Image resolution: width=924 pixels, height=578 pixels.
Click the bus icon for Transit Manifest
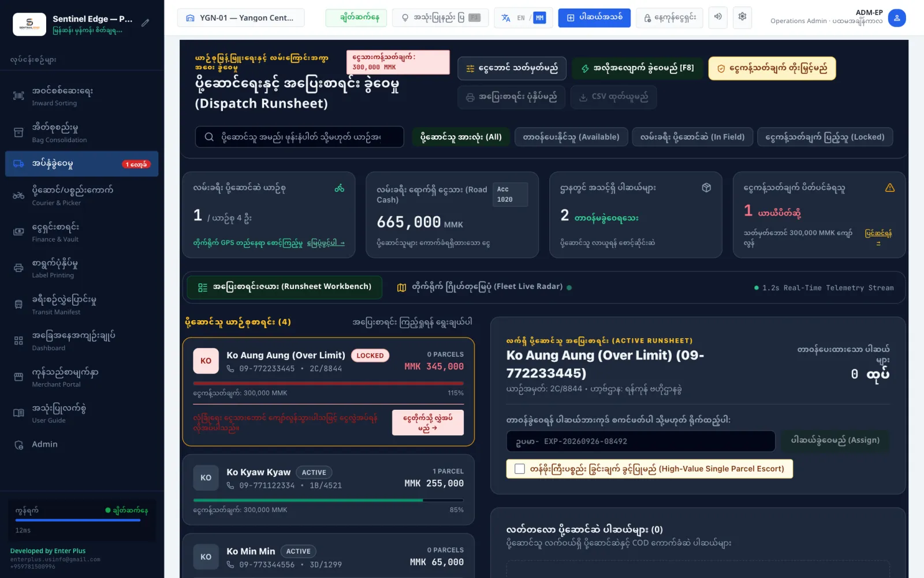pos(18,305)
